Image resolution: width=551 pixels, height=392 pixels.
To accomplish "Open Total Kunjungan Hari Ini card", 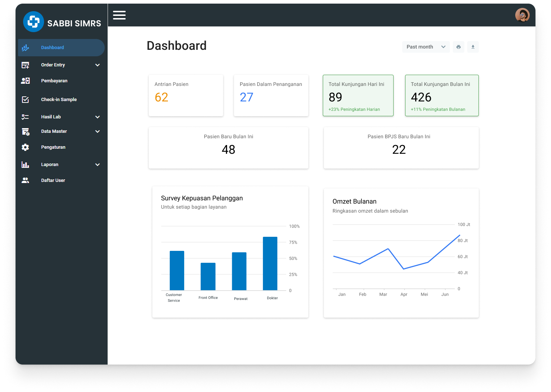I will 358,95.
